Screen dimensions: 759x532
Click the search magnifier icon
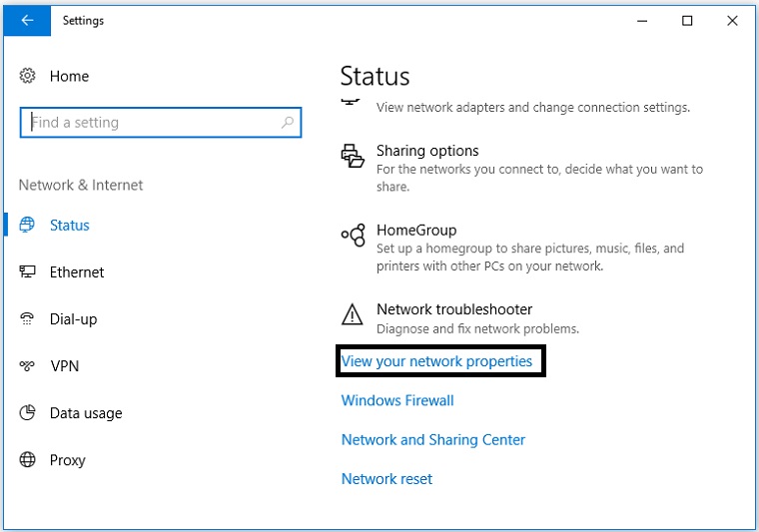coord(288,123)
